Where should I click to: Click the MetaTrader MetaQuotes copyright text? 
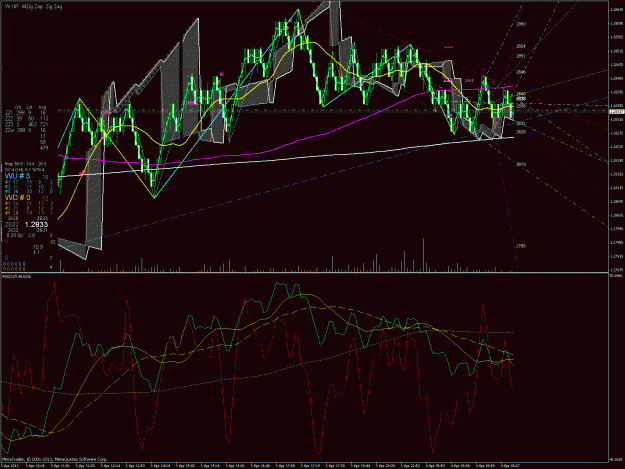click(x=55, y=459)
